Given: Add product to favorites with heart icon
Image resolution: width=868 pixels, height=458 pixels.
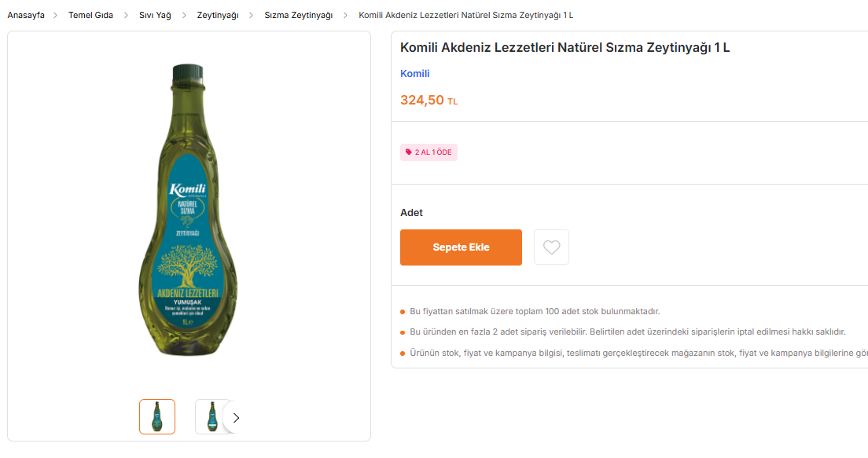Looking at the screenshot, I should [551, 247].
